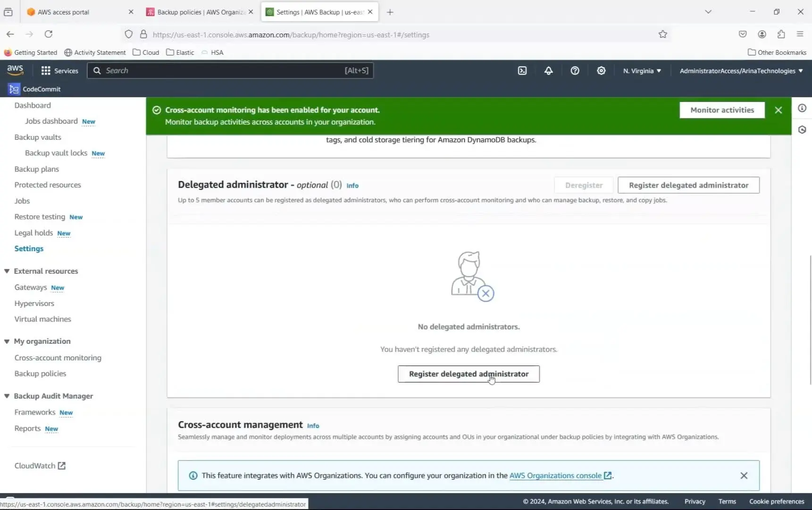This screenshot has height=510, width=812.
Task: Collapse the Backup Audit Manager section
Action: tap(7, 396)
